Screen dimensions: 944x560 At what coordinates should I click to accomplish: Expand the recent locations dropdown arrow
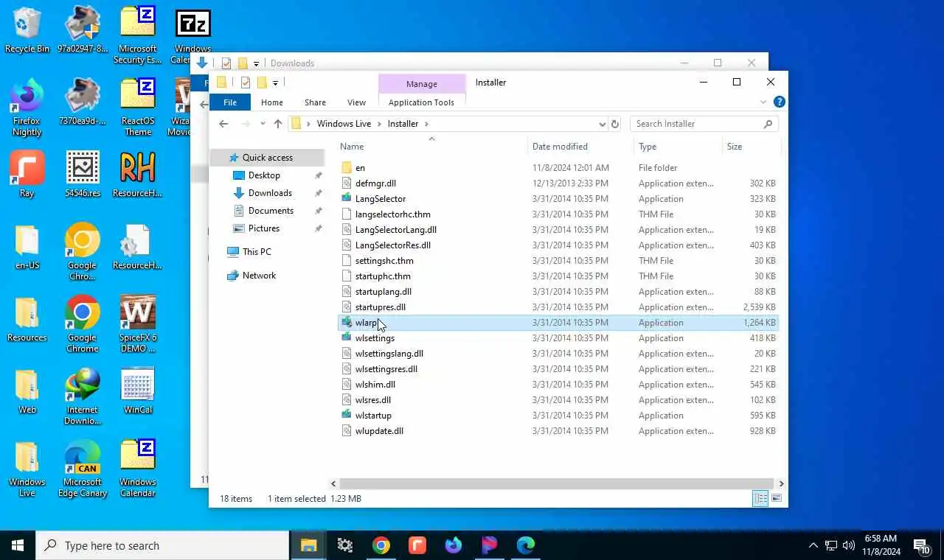(262, 124)
